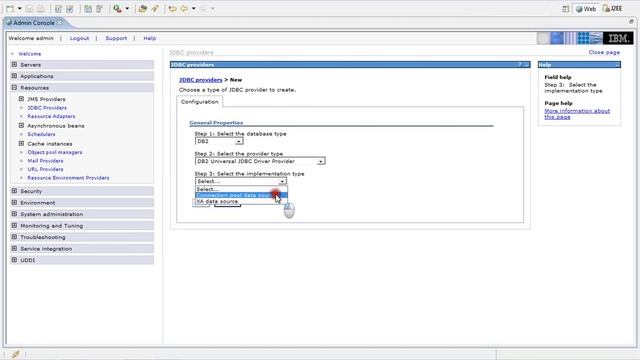Expand JMS Providers tree node
Screen dimensions: 640x360
[x=21, y=99]
